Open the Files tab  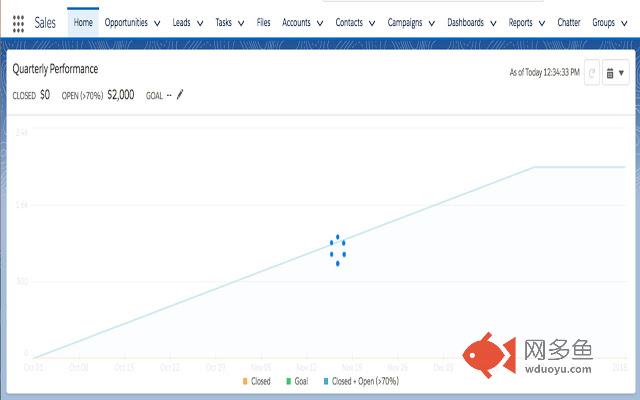point(264,23)
